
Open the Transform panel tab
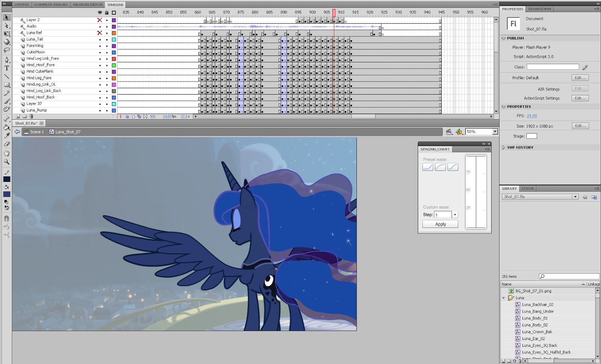click(x=539, y=9)
